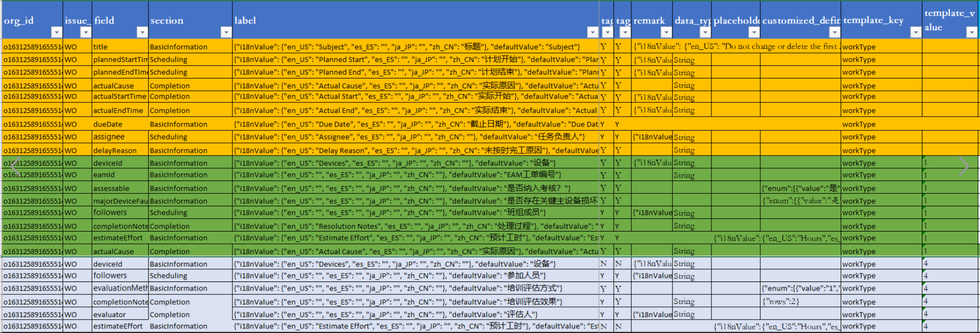The height and width of the screenshot is (333, 980).
Task: Click the next image arrow on right
Action: (963, 166)
